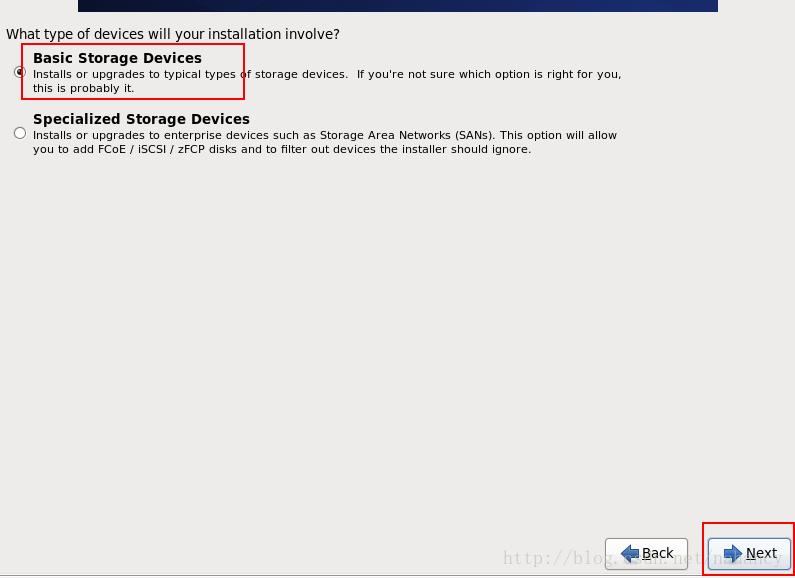The image size is (795, 578).
Task: Click the bold "Basic Storage Devices" heading
Action: 117,58
